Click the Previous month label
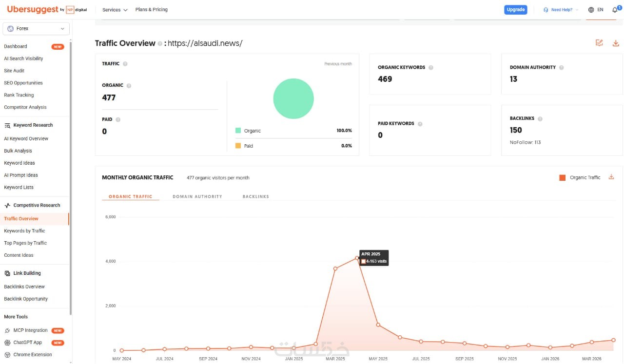This screenshot has height=364, width=624. pyautogui.click(x=338, y=64)
